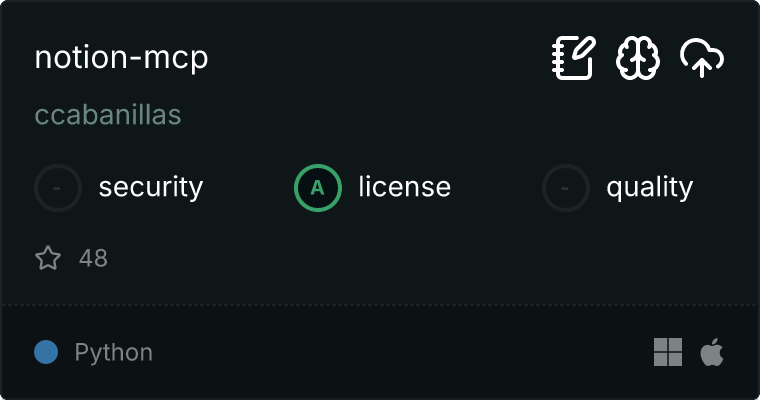Click the Apple macOS platform icon

pos(712,352)
